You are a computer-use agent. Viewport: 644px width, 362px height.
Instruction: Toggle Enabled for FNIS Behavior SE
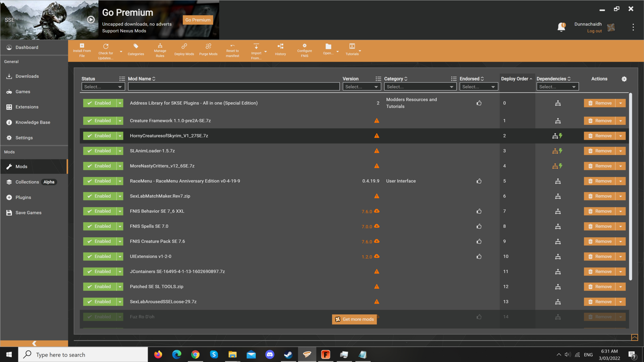pyautogui.click(x=100, y=211)
